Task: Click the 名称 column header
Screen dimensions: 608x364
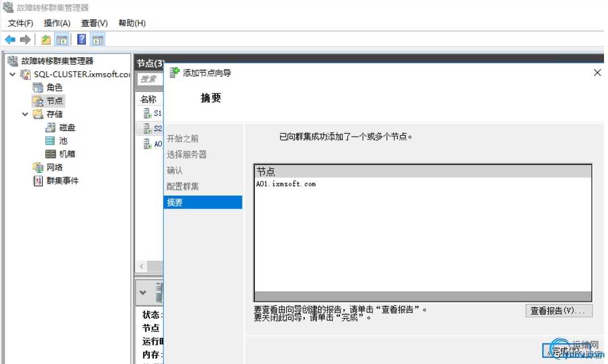Action: coord(148,100)
